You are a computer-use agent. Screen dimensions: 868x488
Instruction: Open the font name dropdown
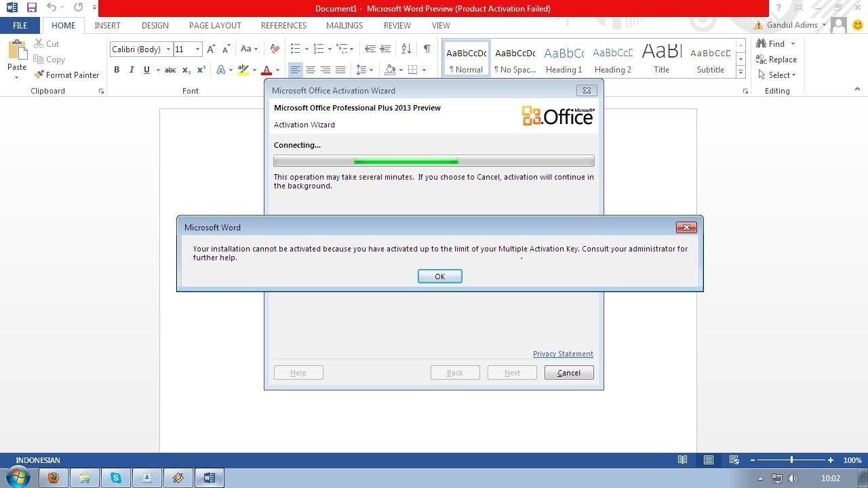point(168,49)
